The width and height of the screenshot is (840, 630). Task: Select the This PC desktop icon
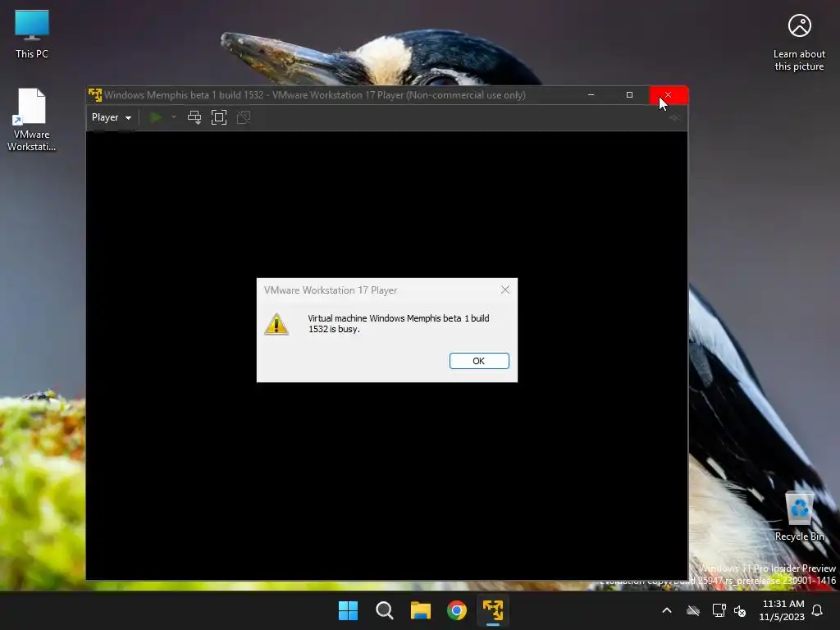pos(32,34)
